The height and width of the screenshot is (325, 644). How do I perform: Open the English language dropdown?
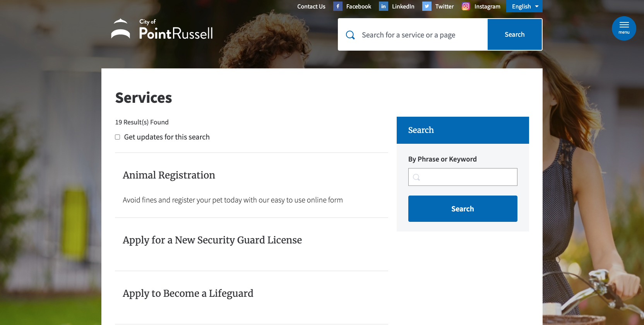[x=521, y=6]
